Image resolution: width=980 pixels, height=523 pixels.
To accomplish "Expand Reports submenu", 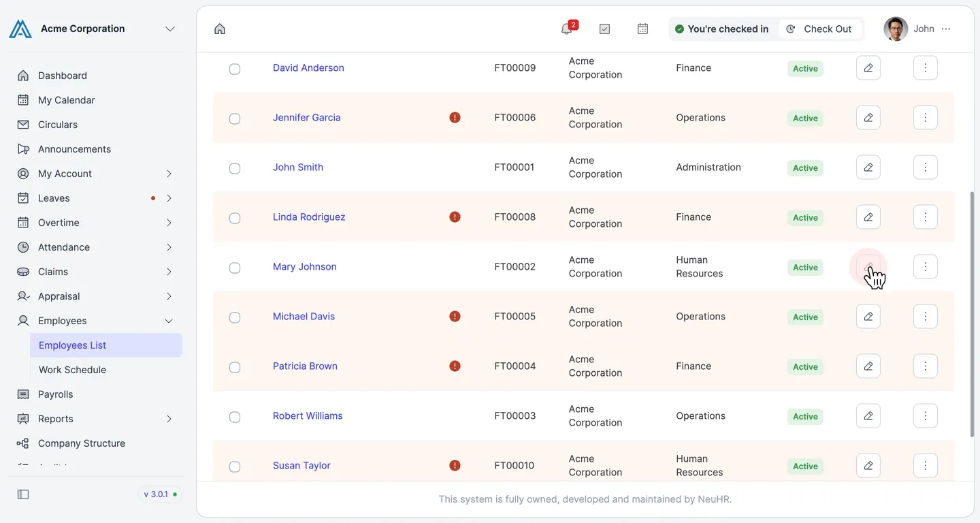I will click(x=169, y=419).
